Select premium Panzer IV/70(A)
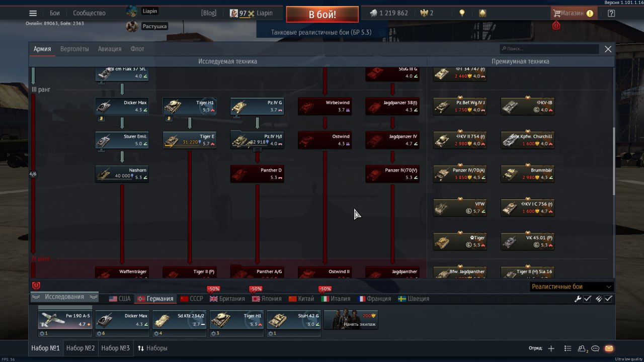644x362 pixels. pyautogui.click(x=460, y=173)
